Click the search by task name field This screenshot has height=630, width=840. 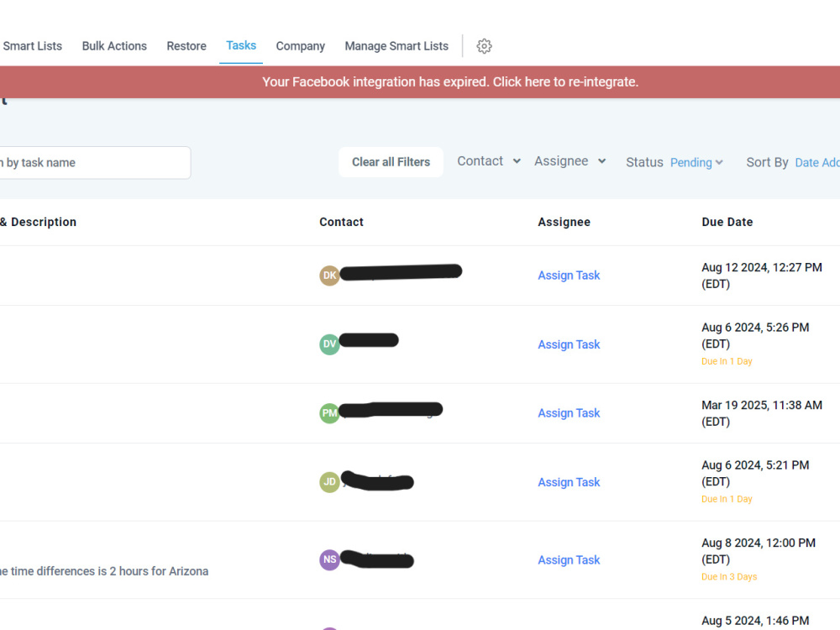[95, 162]
